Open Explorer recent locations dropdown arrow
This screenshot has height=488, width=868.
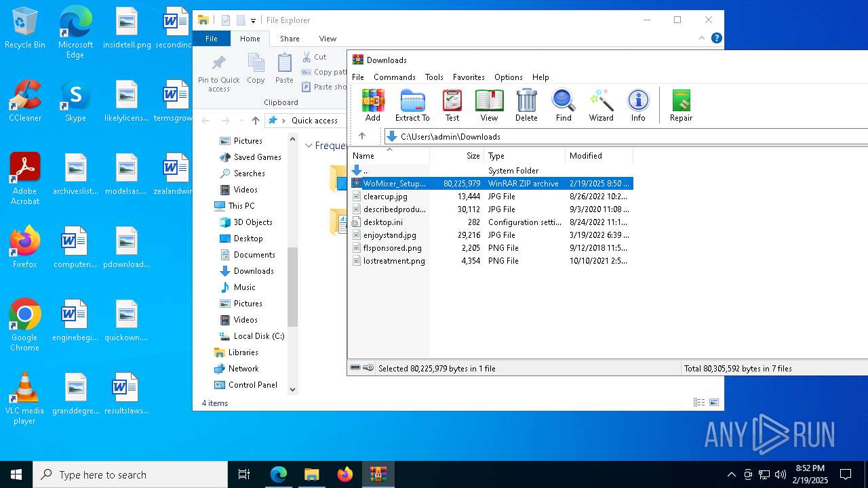[241, 121]
